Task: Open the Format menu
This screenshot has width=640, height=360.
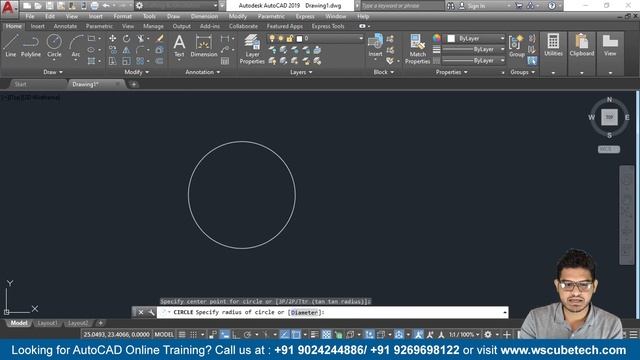Action: 122,16
